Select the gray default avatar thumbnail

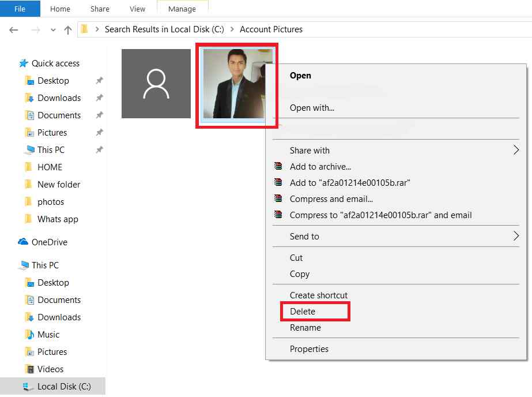click(x=156, y=83)
